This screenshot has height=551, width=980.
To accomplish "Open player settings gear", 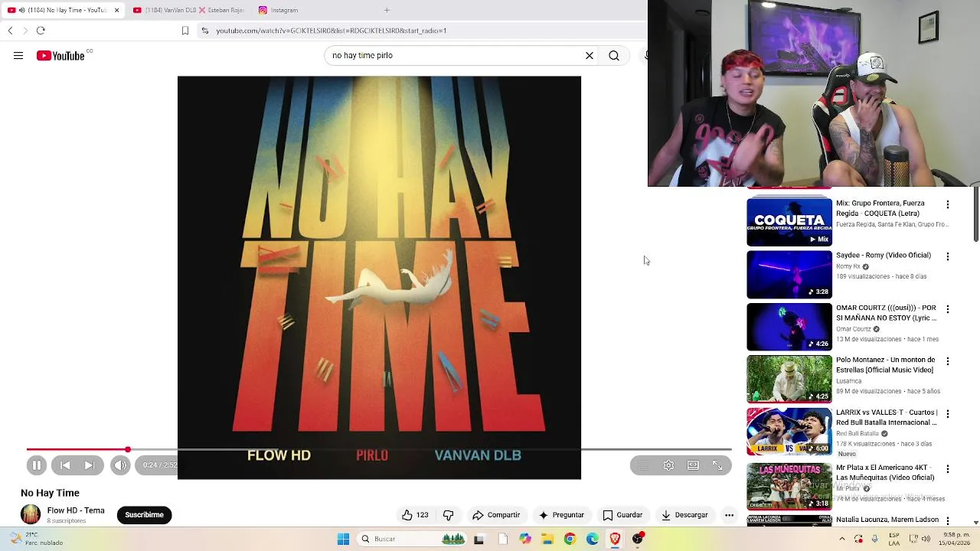I will pos(668,465).
